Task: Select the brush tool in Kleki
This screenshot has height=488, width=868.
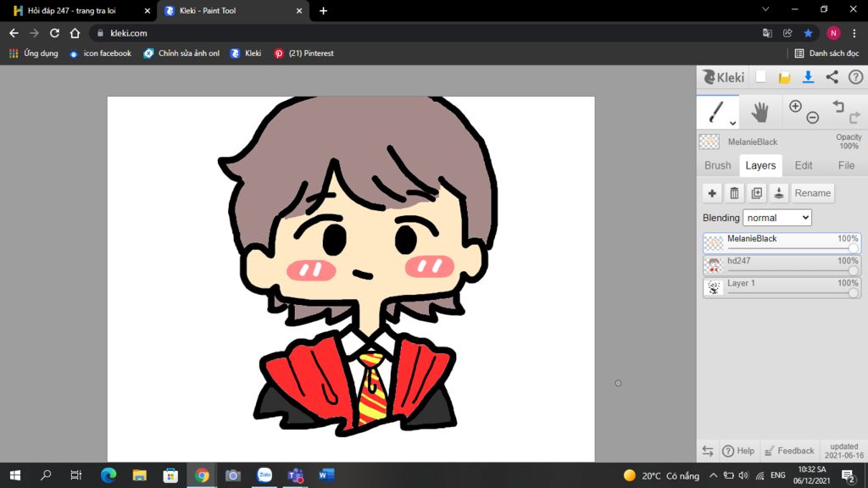Action: [716, 112]
